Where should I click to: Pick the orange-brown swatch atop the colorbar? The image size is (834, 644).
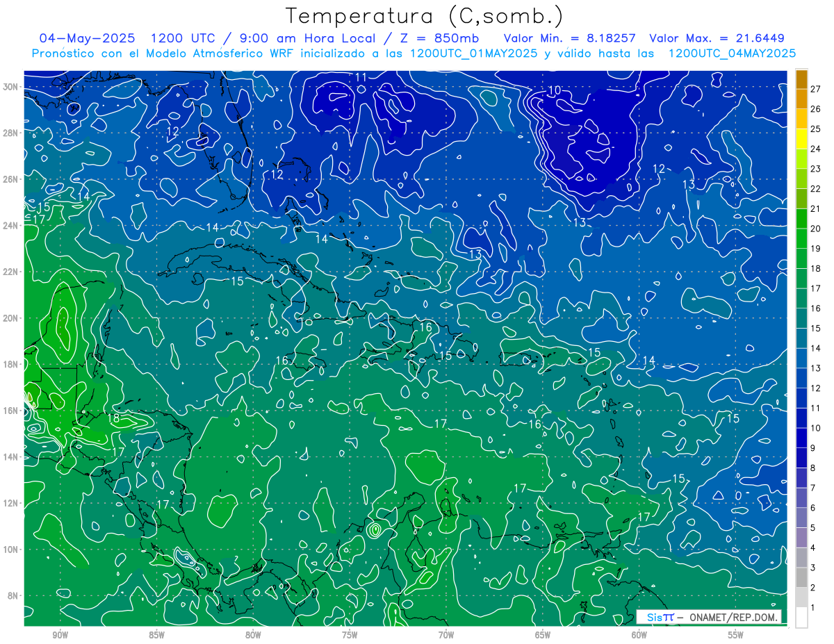[x=801, y=79]
